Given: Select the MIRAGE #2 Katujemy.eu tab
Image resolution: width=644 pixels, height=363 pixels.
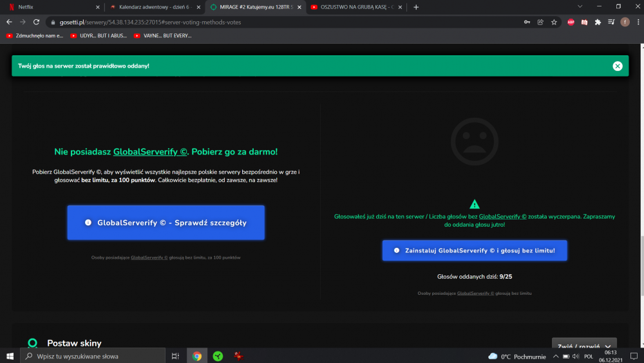Looking at the screenshot, I should (256, 7).
